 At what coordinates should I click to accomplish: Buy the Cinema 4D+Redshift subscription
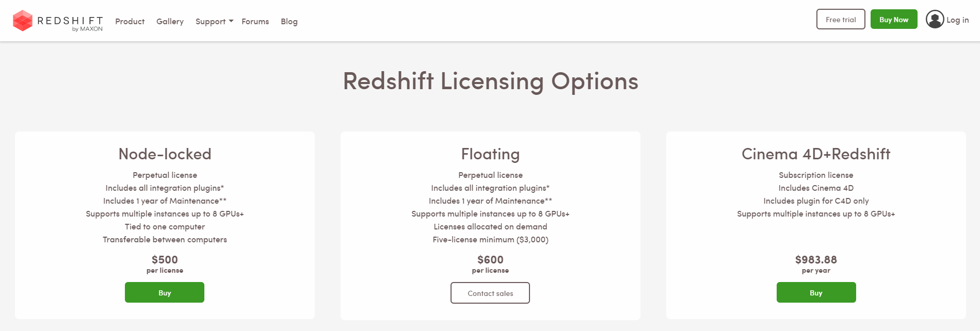tap(815, 292)
